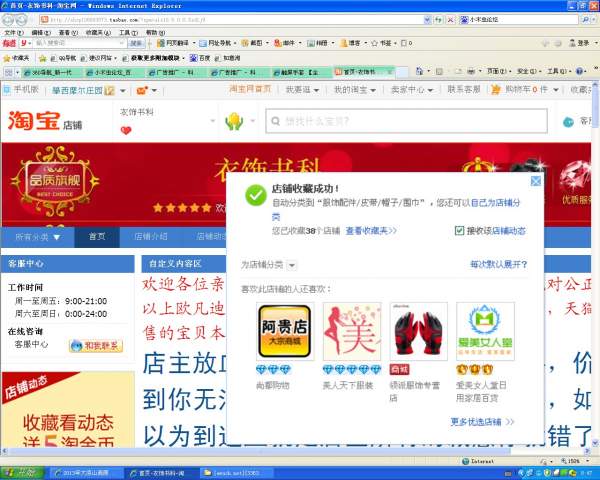The height and width of the screenshot is (480, 600).
Task: Toggle the 接收该店铺动态 checkbox
Action: click(459, 230)
